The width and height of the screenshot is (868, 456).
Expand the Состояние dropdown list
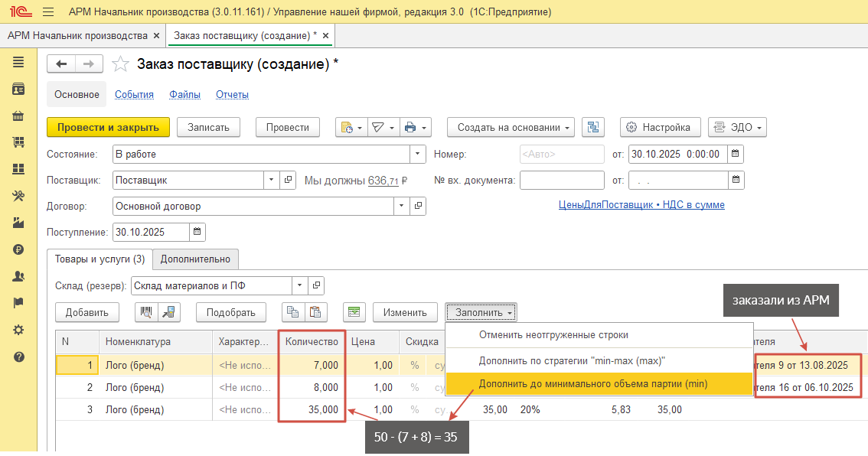[x=417, y=154]
